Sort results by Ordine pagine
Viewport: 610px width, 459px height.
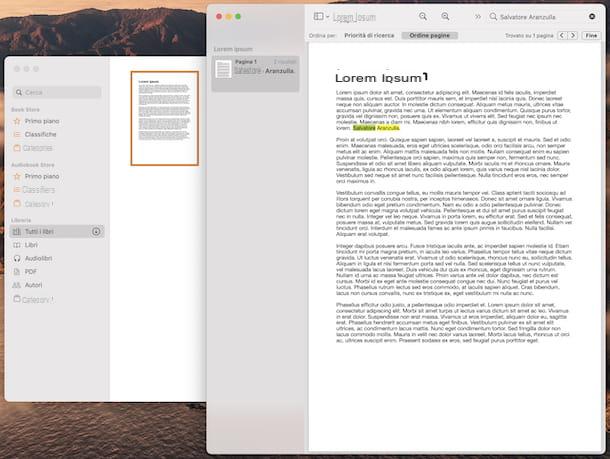point(429,35)
